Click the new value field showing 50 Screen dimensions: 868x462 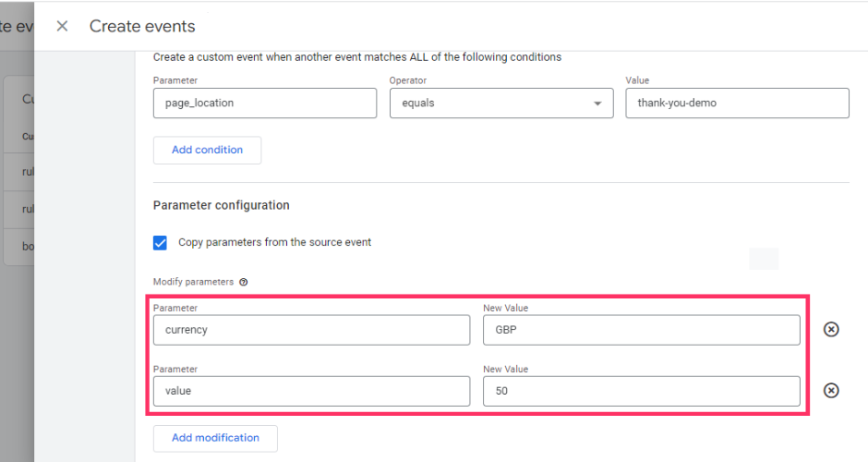pyautogui.click(x=641, y=391)
